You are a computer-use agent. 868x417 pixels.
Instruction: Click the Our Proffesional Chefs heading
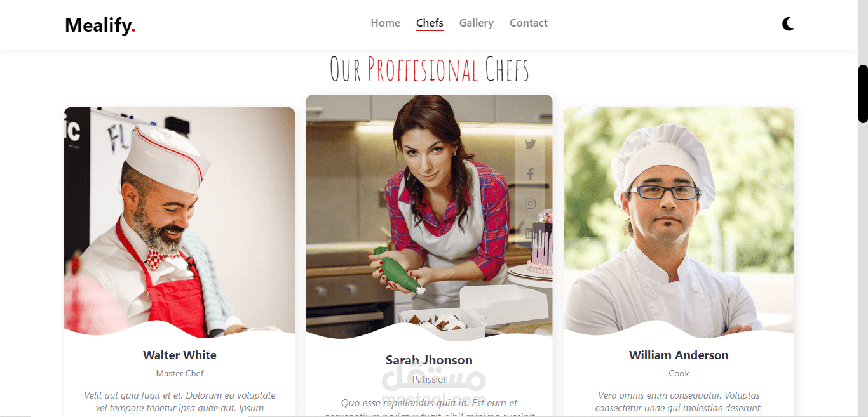[430, 69]
